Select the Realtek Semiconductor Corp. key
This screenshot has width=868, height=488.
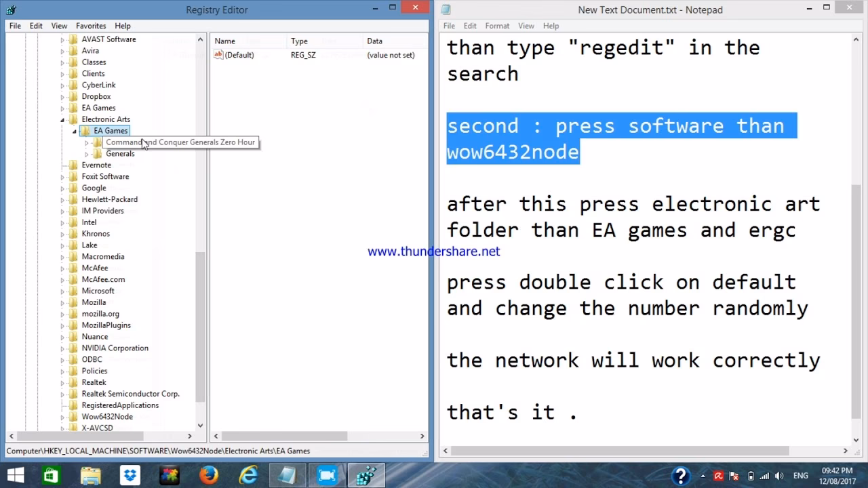click(x=130, y=394)
